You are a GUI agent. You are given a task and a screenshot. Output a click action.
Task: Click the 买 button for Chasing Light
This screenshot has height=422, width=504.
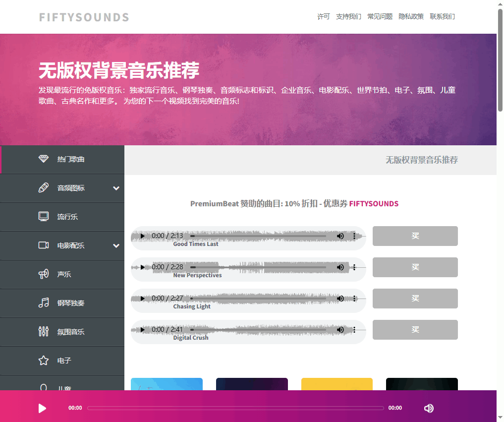point(415,299)
